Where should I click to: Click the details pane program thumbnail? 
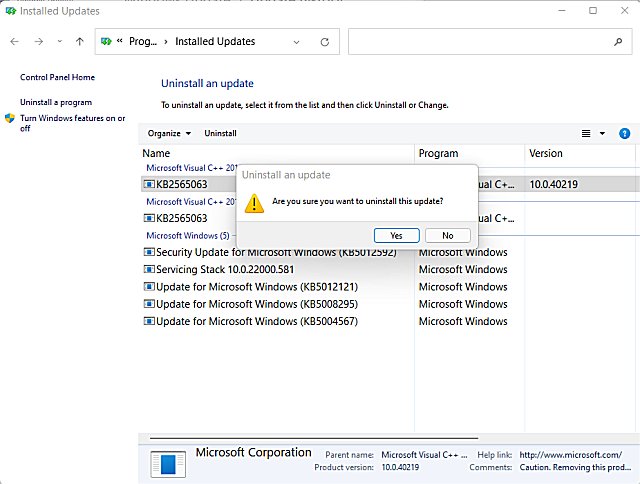pyautogui.click(x=168, y=464)
